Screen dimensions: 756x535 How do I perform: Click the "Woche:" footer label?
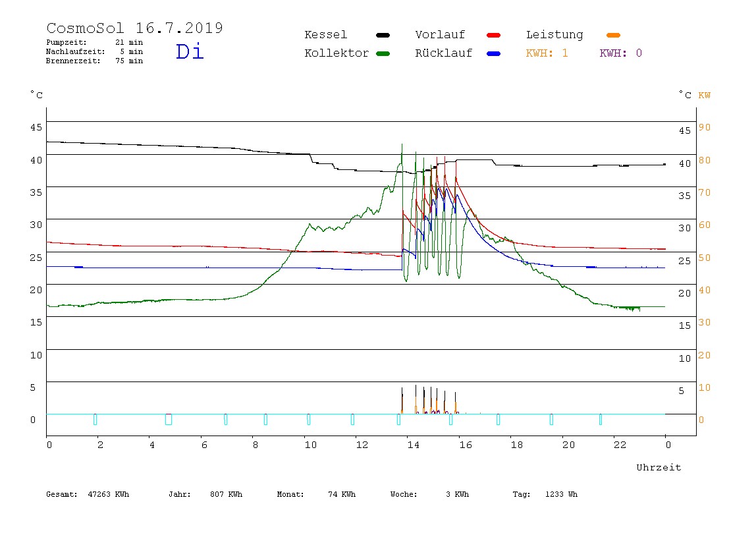pyautogui.click(x=404, y=494)
